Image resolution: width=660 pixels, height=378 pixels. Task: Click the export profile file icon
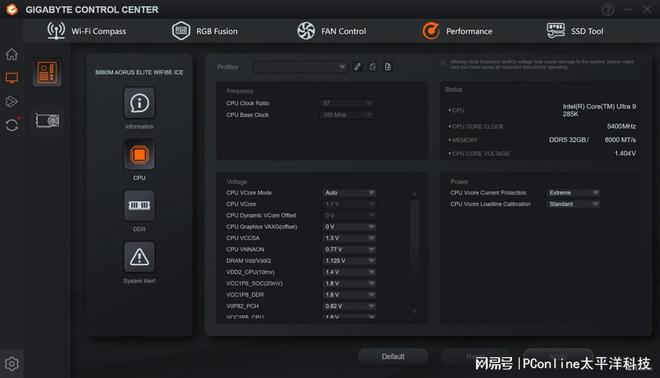click(x=388, y=67)
